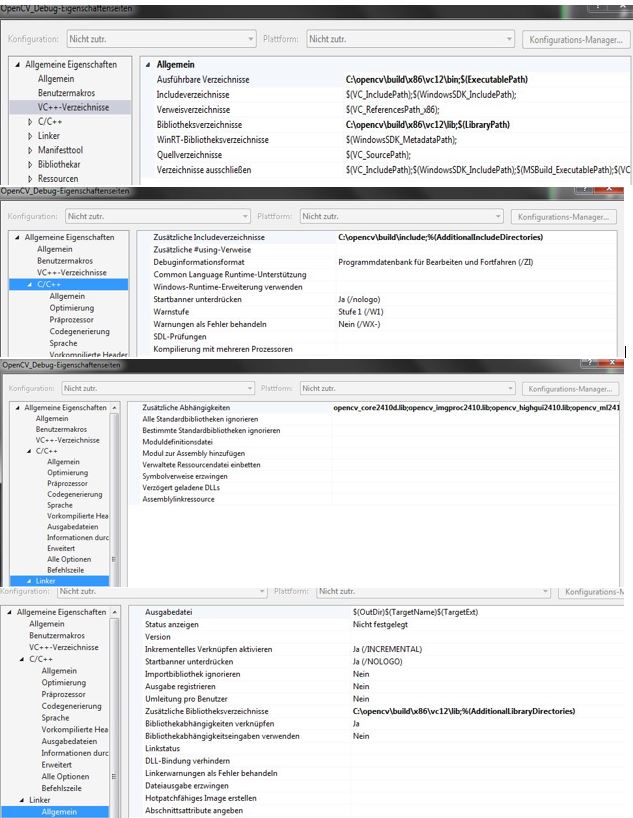Select highlighted Allgemein item under Linker

tap(59, 812)
